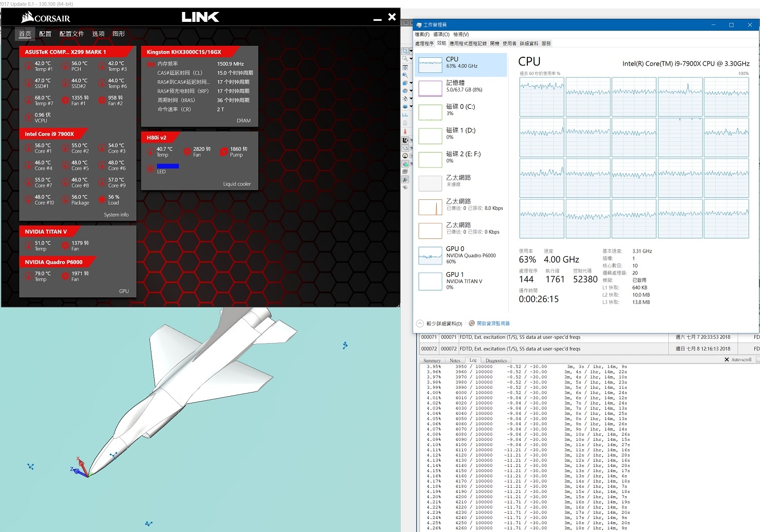Click the Fan #1 1355 RPM fan icon
The width and height of the screenshot is (760, 532).
click(x=65, y=100)
